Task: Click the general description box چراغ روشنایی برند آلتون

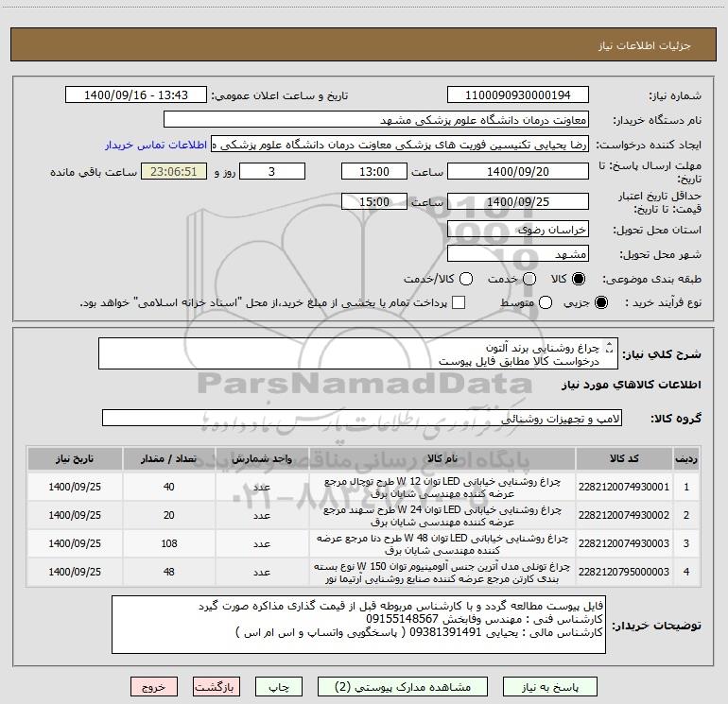Action: 358,353
